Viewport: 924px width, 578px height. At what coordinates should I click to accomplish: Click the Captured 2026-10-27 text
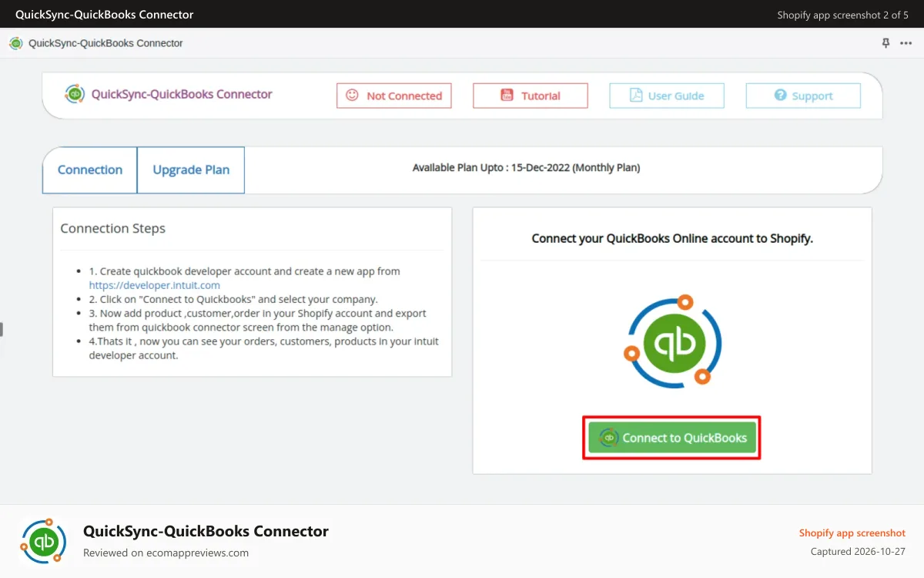(x=859, y=552)
